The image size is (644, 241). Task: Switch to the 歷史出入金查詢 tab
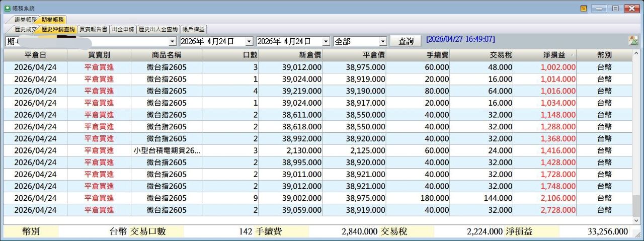[x=158, y=29]
